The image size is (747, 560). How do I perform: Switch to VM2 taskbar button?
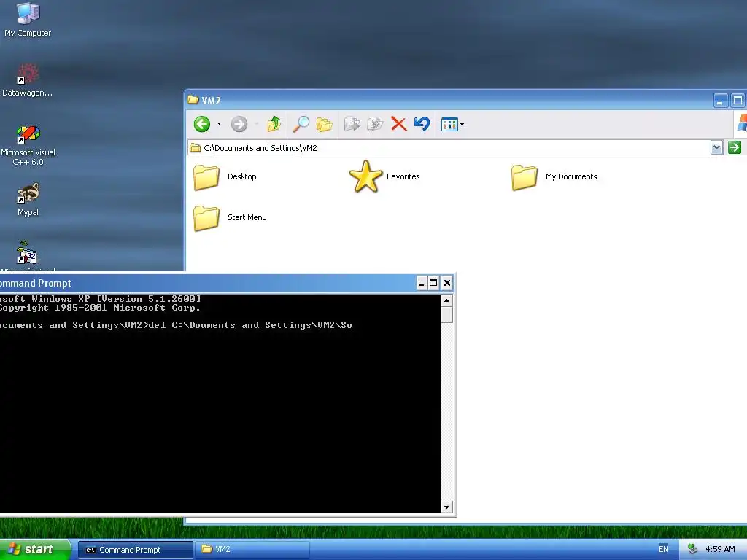click(252, 550)
